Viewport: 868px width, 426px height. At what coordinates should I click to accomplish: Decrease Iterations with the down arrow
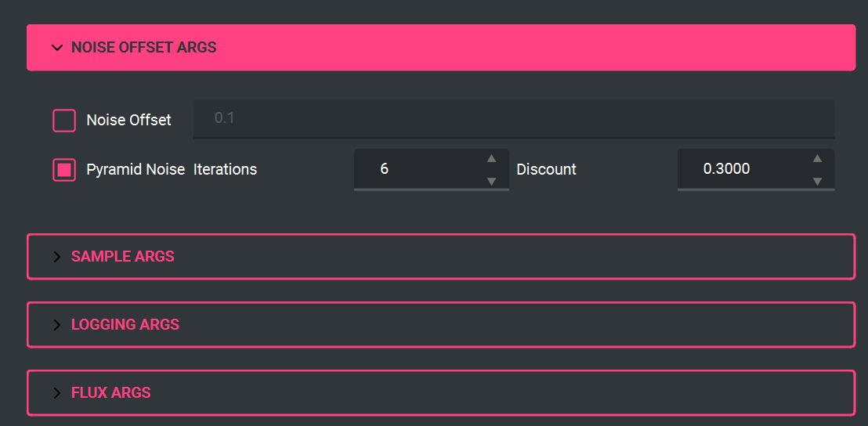(x=491, y=181)
